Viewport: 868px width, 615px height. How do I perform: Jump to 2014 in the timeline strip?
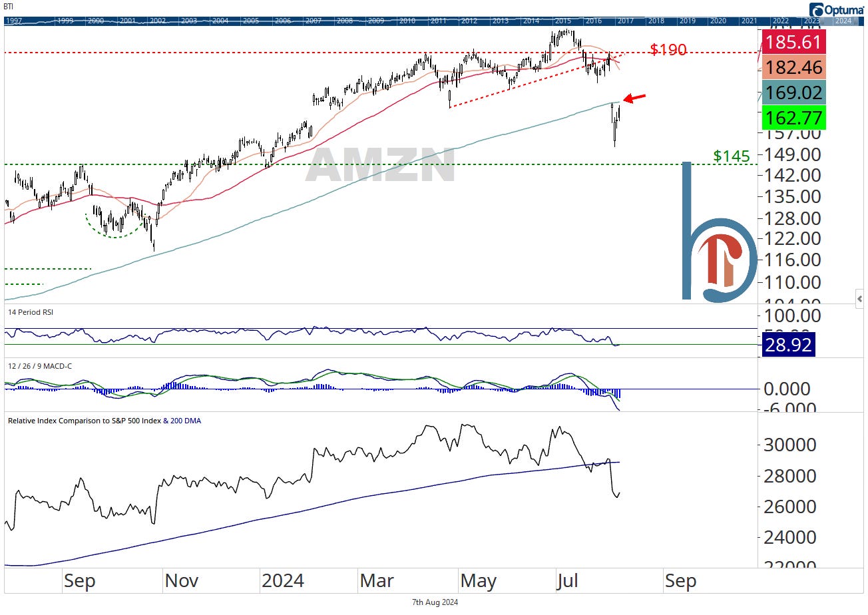point(531,21)
